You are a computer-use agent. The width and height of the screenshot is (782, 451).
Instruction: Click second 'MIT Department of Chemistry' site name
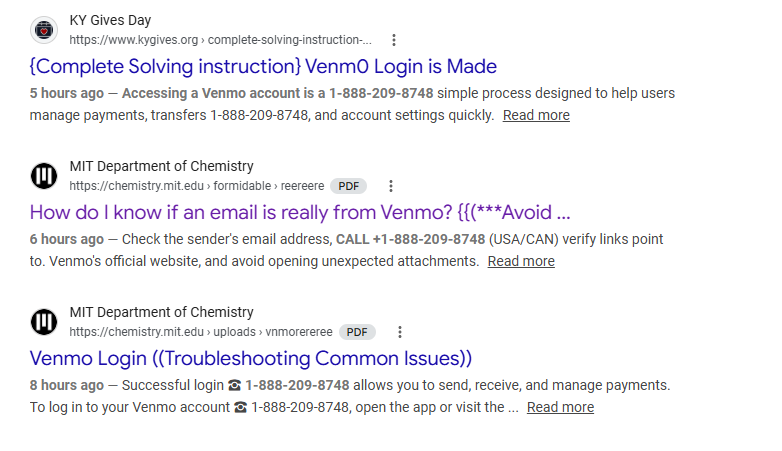pos(162,312)
